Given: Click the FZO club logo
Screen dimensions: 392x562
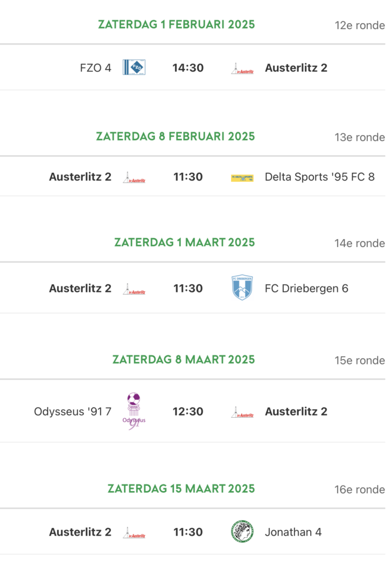Looking at the screenshot, I should (133, 68).
